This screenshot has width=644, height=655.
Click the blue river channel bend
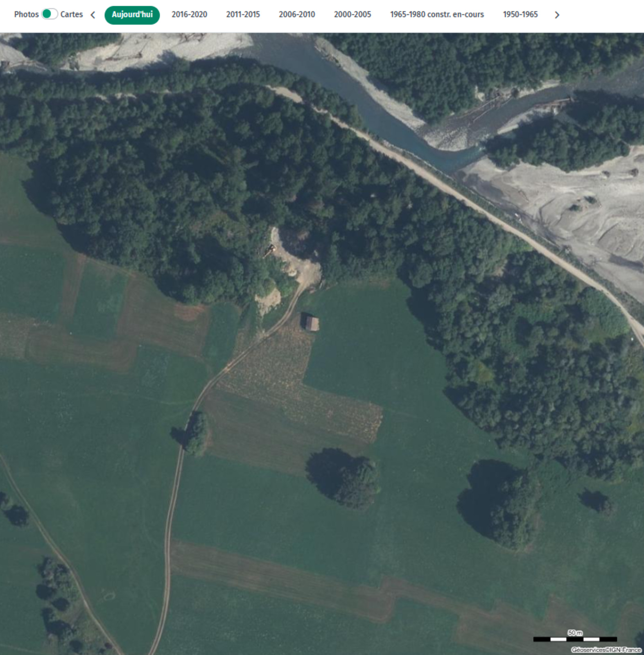click(x=446, y=158)
